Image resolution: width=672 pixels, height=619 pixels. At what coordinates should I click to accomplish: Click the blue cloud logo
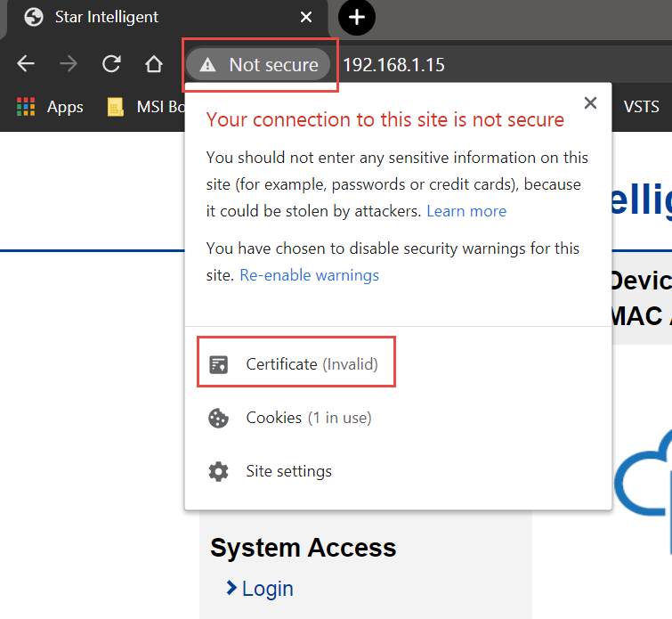(x=645, y=481)
